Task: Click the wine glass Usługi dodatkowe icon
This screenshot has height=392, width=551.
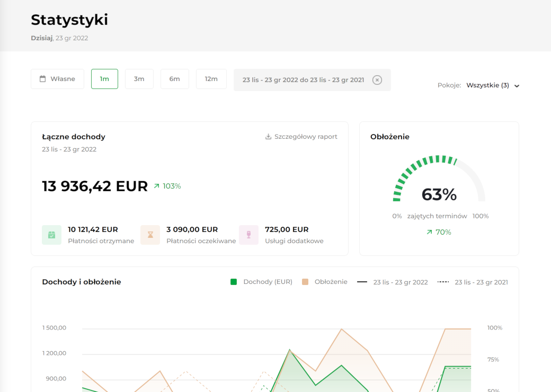Action: pos(248,235)
